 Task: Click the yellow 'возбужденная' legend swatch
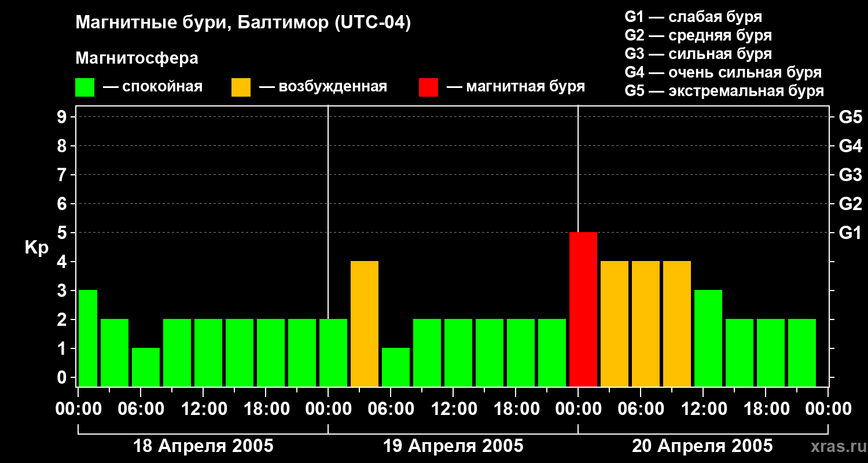(x=241, y=87)
